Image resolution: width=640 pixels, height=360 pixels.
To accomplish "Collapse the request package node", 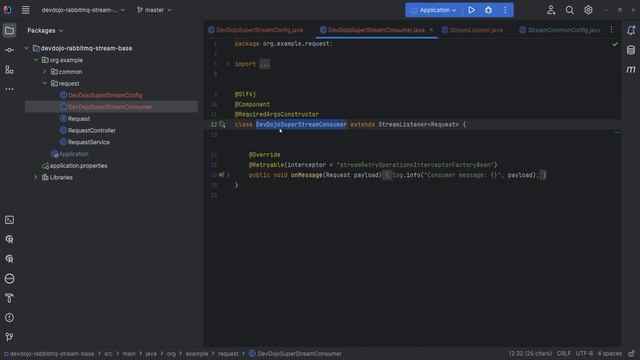I will (45, 84).
